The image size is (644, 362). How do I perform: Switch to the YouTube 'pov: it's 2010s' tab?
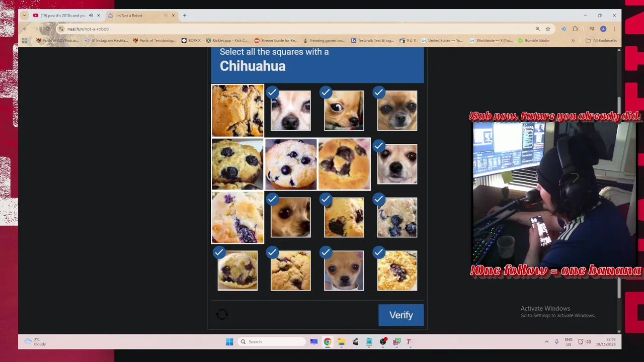63,16
